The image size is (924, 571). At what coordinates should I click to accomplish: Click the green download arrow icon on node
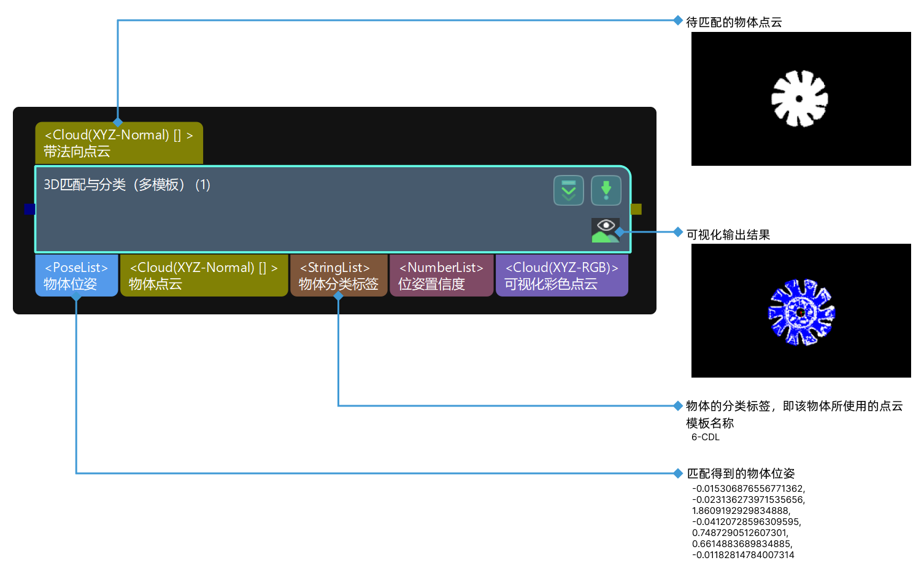click(x=606, y=190)
